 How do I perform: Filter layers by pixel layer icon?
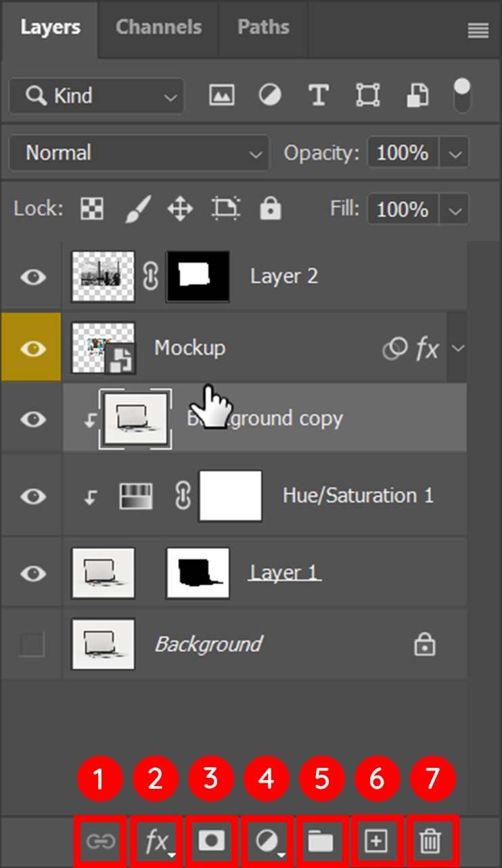221,95
